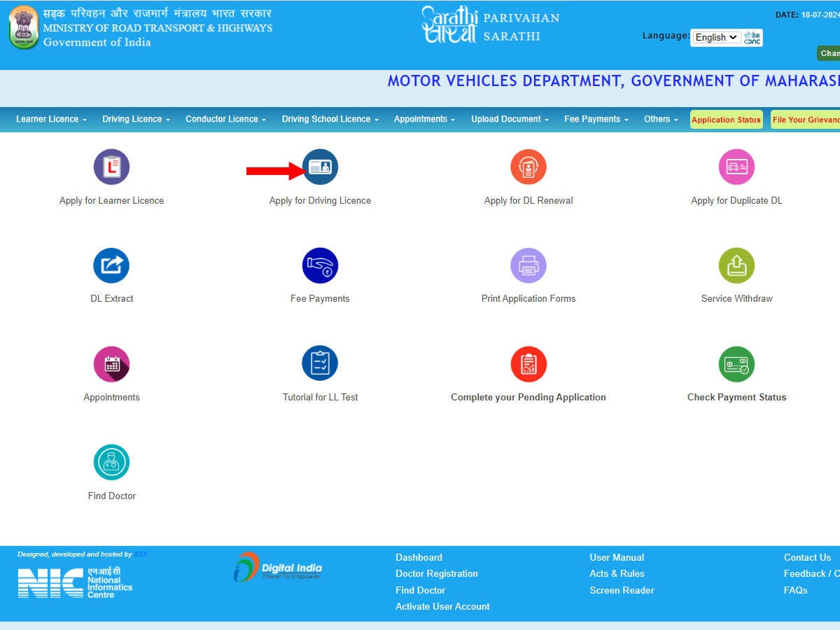The width and height of the screenshot is (840, 630).
Task: Click the Find Doctor icon
Action: point(111,462)
